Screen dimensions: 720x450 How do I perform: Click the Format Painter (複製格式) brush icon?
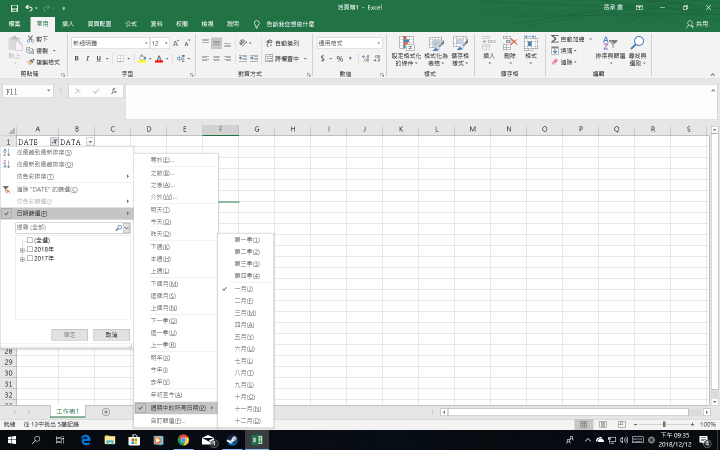pyautogui.click(x=30, y=62)
